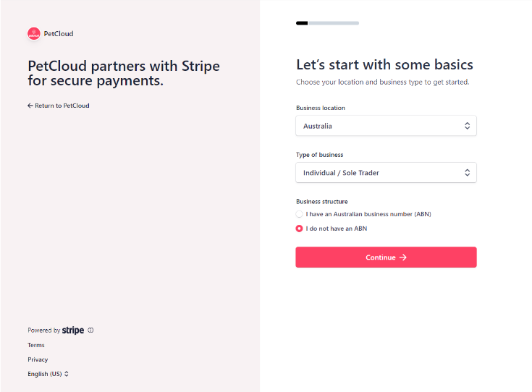Open the Type of business dropdown
Image resolution: width=532 pixels, height=392 pixels.
[386, 173]
